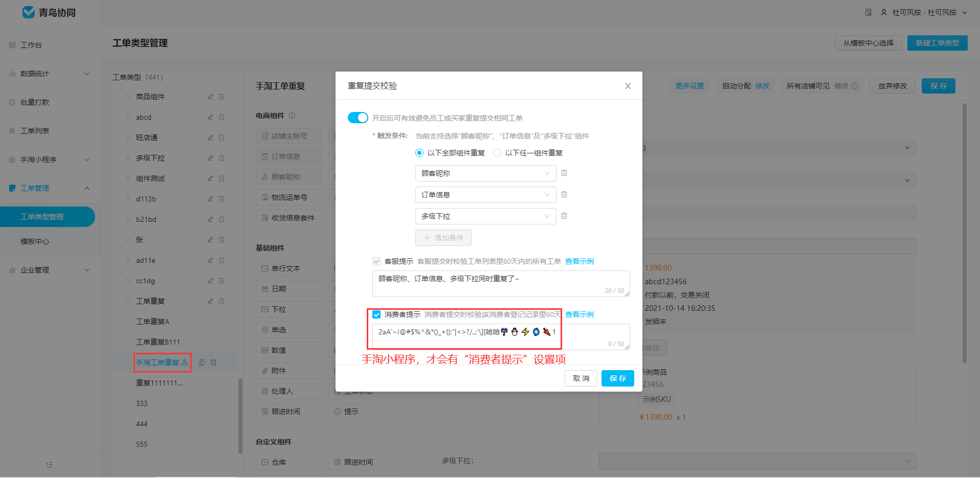Open the 多级下拉 condition dropdown
Viewport: 980px width, 478px height.
[485, 216]
